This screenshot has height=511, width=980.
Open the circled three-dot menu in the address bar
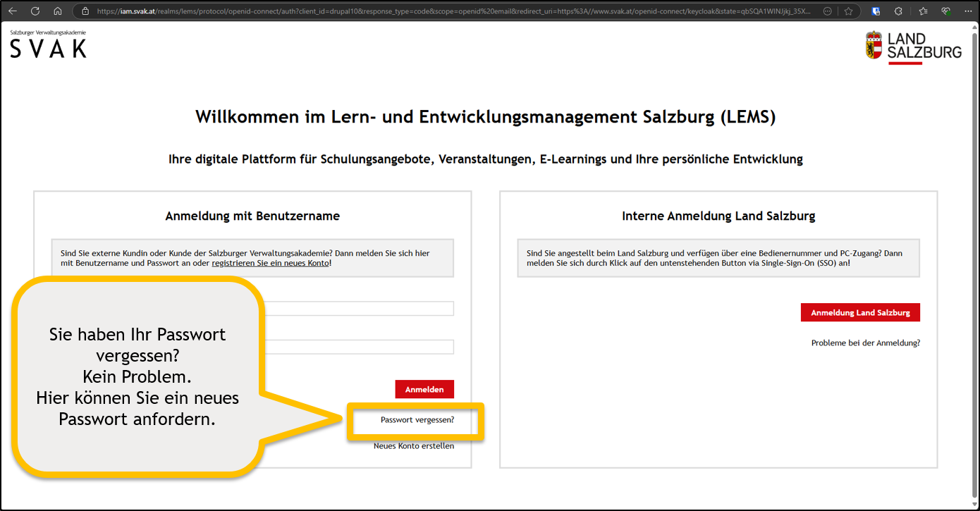click(x=827, y=11)
